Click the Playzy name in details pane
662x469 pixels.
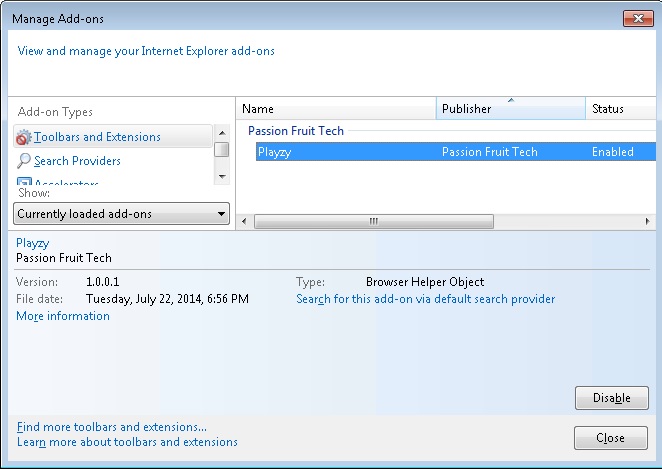coord(33,243)
